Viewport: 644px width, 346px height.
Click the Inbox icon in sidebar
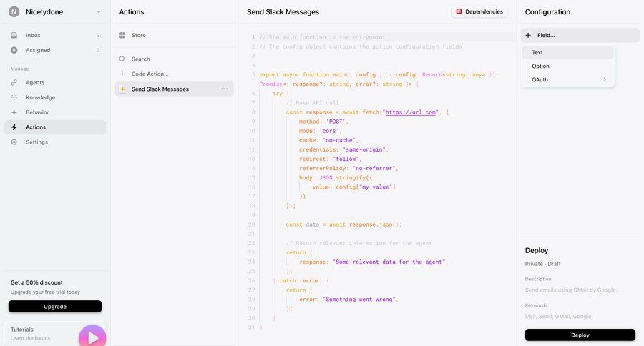[x=14, y=35]
